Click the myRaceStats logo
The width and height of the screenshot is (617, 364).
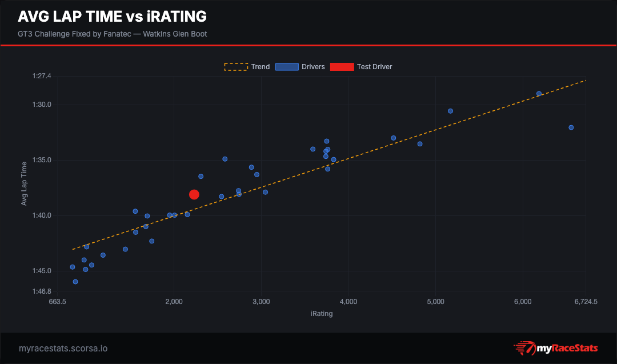pyautogui.click(x=556, y=348)
